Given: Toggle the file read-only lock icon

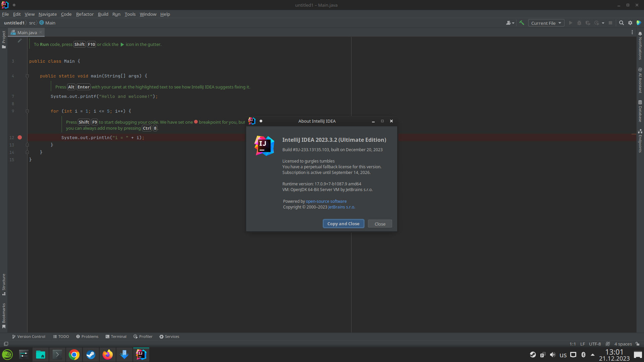Looking at the screenshot, I should (x=638, y=344).
